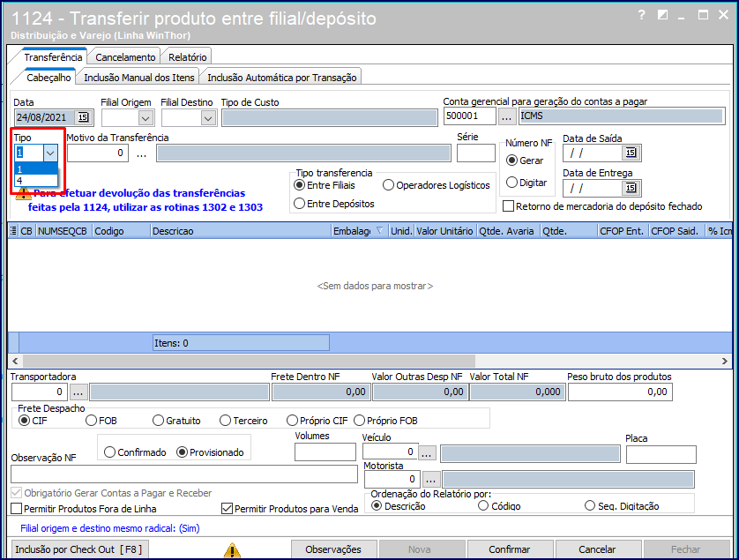Click the Série input field
739x560 pixels.
(476, 153)
